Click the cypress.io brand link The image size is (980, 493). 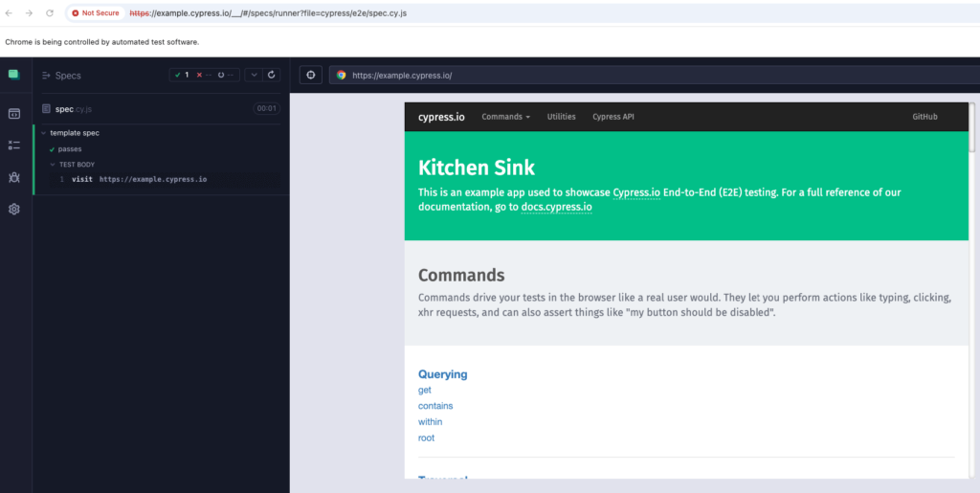coord(441,117)
